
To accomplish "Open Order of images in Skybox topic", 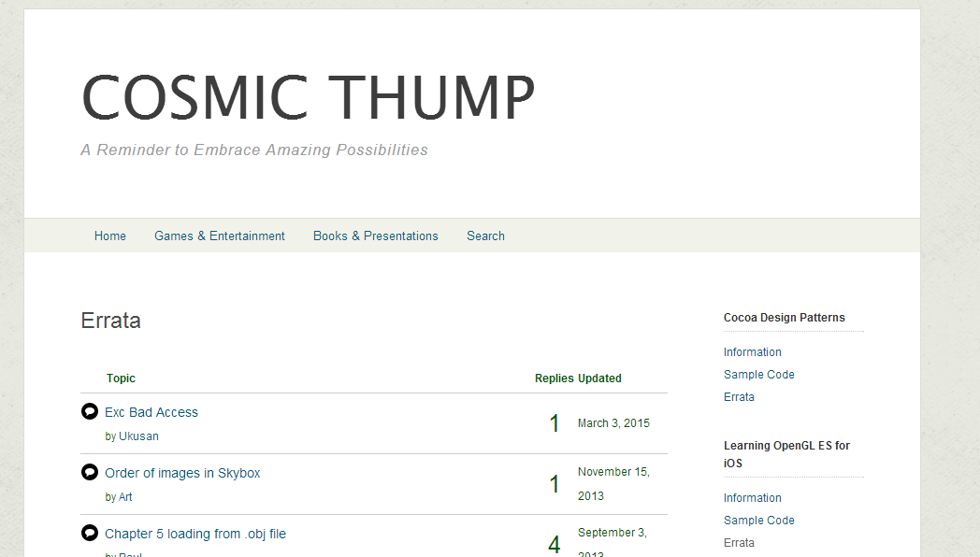I will point(182,473).
